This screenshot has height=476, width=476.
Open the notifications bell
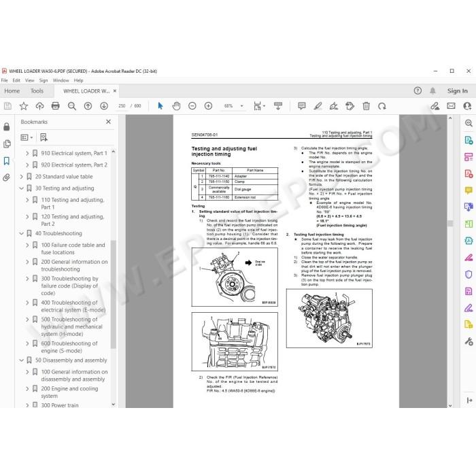tap(432, 90)
